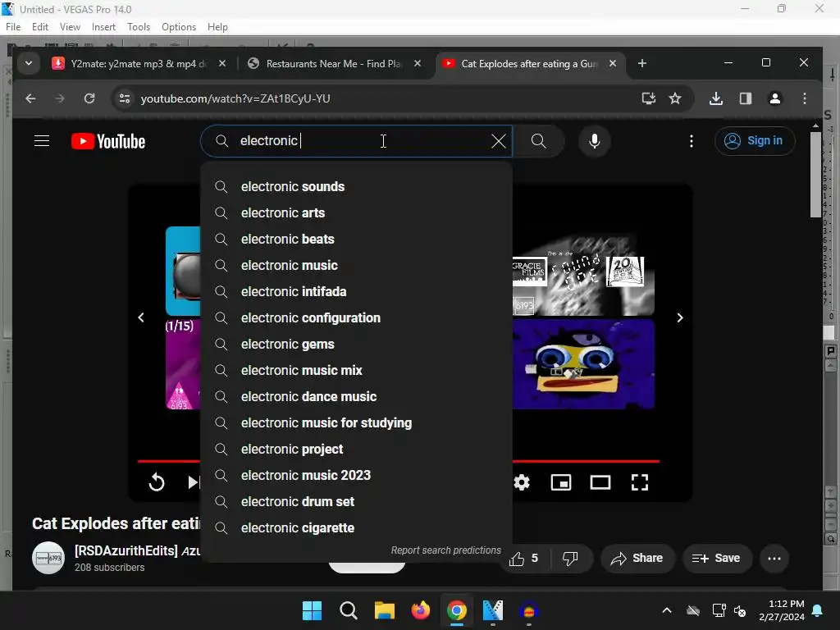Show next end-screen suggestions
Viewport: 840px width, 630px height.
pyautogui.click(x=680, y=317)
